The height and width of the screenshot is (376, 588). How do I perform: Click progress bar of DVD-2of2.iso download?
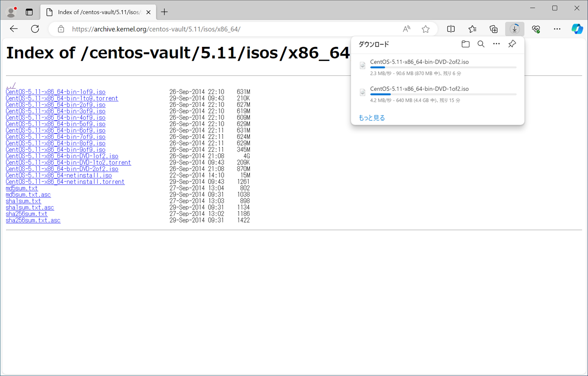tap(443, 67)
